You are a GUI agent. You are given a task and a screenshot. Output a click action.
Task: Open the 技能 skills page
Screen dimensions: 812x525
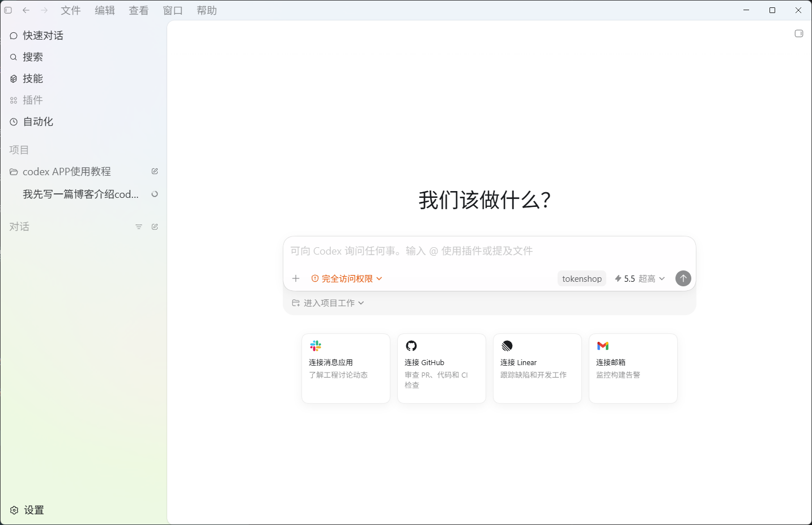[x=83, y=78]
